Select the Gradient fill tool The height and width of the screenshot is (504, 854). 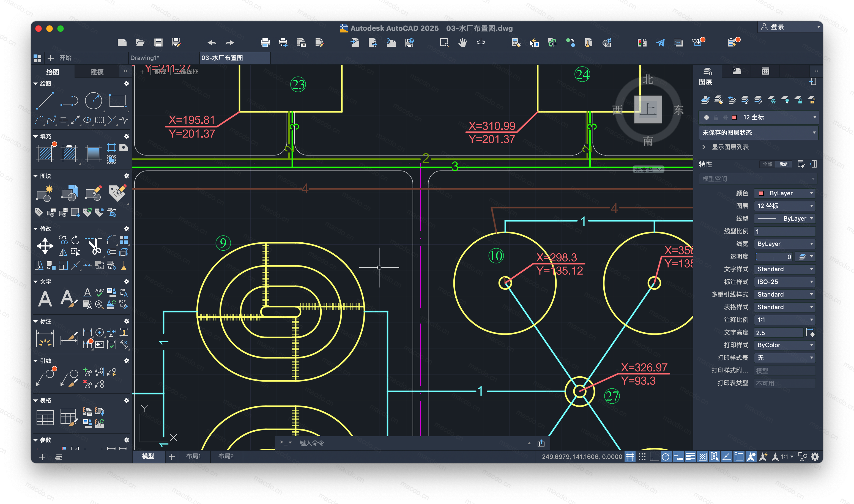tap(93, 153)
